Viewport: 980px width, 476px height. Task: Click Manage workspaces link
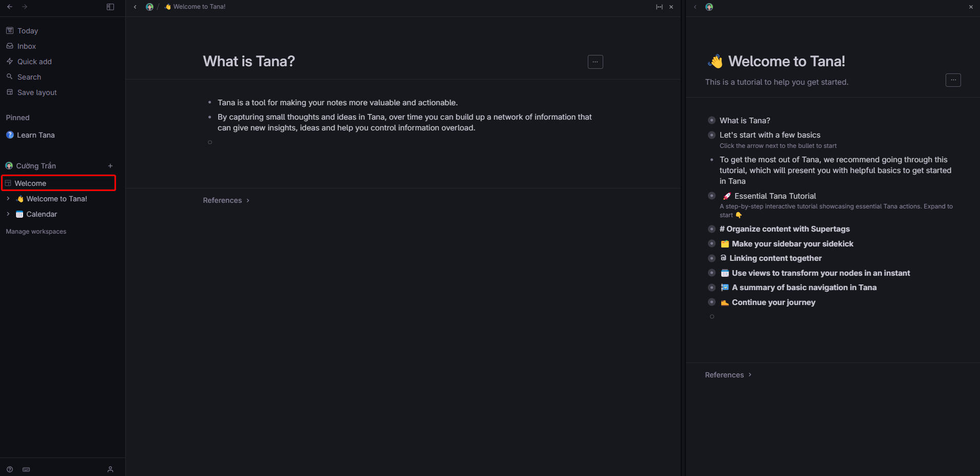coord(36,232)
